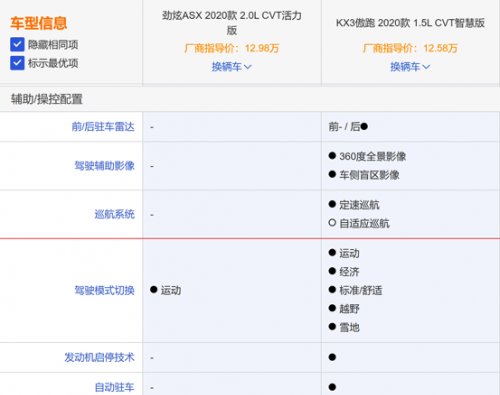Image resolution: width=500 pixels, height=395 pixels.
Task: Click 雪地 mode entry
Action: [x=344, y=327]
